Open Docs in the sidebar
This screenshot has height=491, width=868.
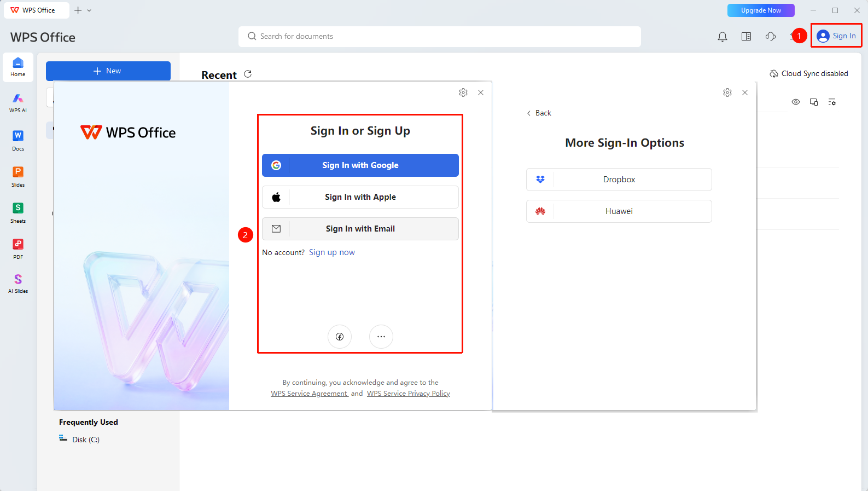coord(18,140)
